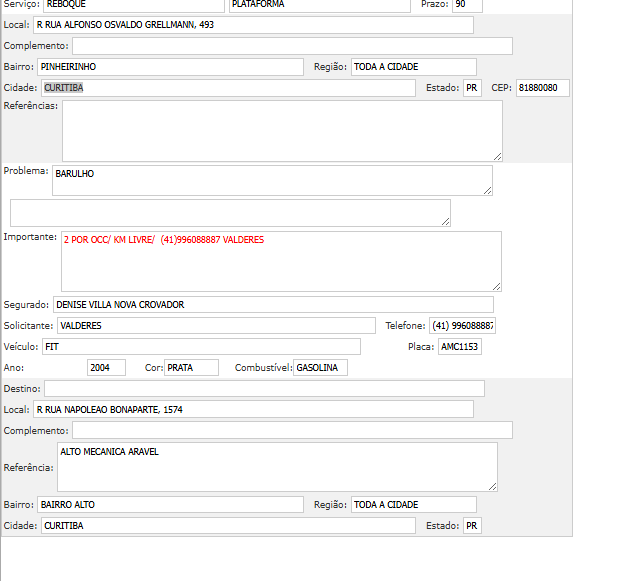Click the Ano field showing 2004

pos(106,368)
